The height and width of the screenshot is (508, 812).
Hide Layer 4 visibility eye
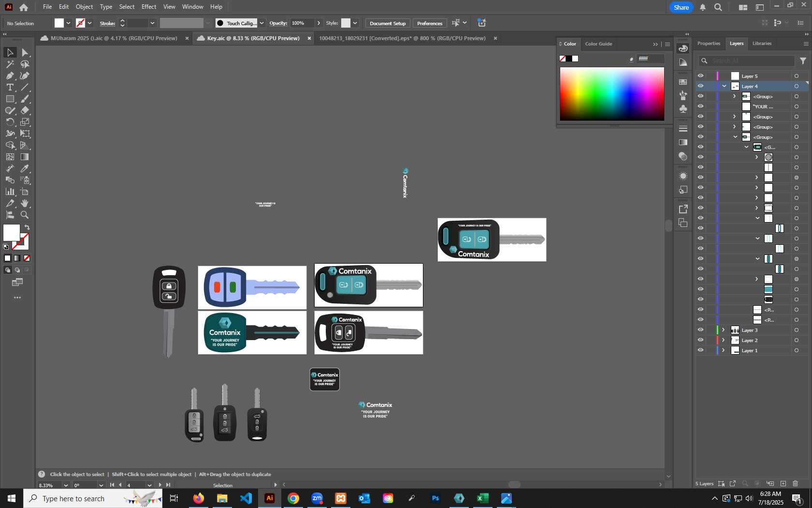point(700,86)
